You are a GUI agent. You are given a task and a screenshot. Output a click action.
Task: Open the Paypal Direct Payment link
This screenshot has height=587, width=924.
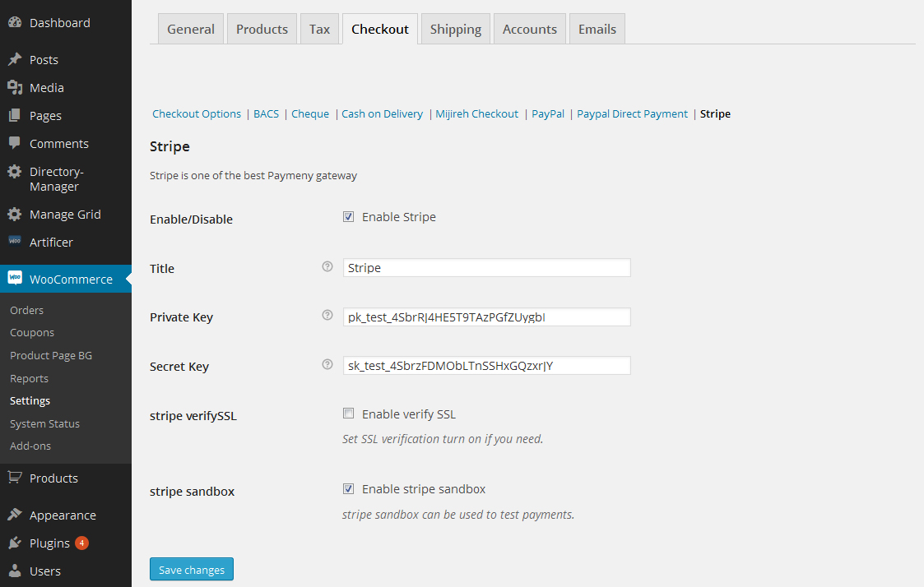pyautogui.click(x=632, y=113)
